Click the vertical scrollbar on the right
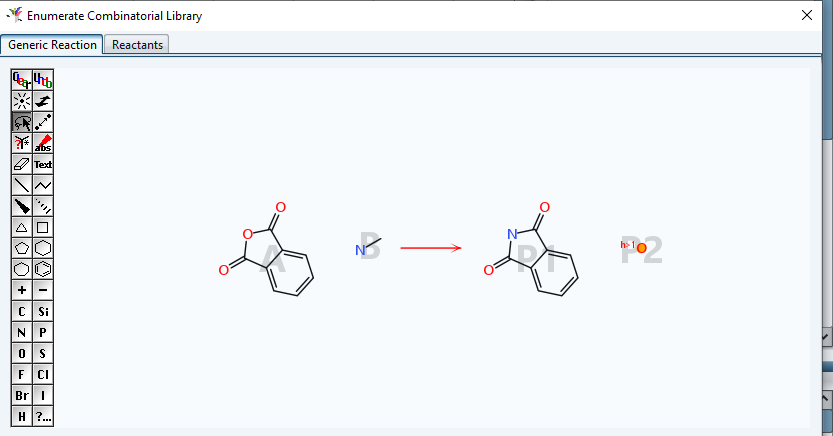833x436 pixels. (x=826, y=200)
